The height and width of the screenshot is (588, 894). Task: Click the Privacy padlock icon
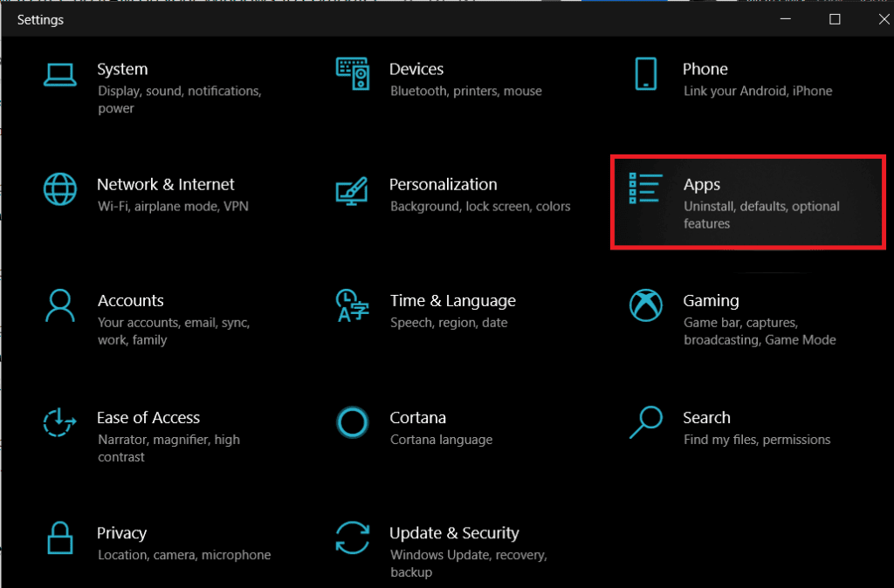(60, 538)
